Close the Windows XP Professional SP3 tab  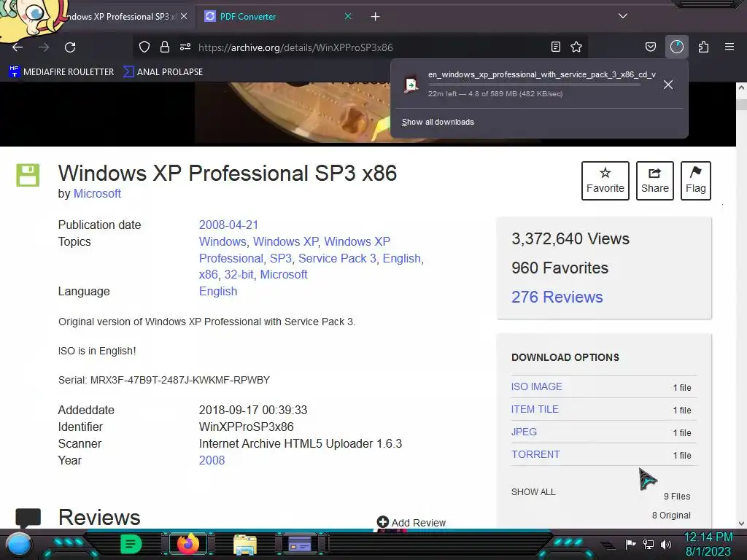[184, 16]
